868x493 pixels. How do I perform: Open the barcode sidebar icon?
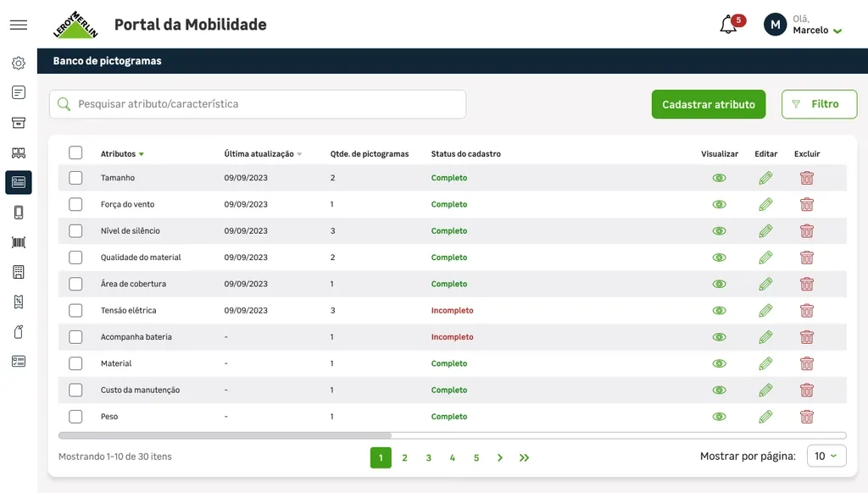point(19,242)
